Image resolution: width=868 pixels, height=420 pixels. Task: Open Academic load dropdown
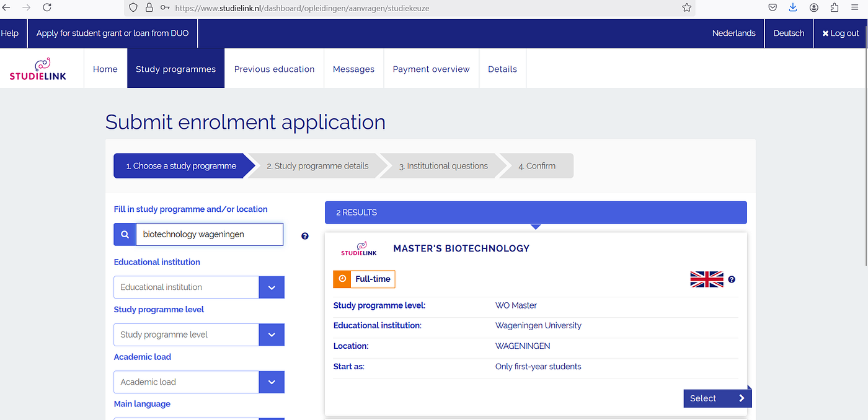tap(199, 382)
